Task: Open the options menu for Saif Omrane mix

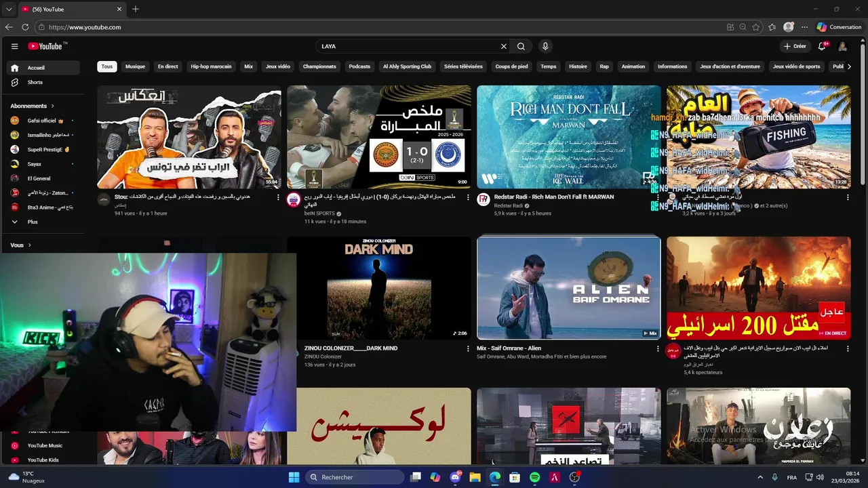Action: [658, 348]
